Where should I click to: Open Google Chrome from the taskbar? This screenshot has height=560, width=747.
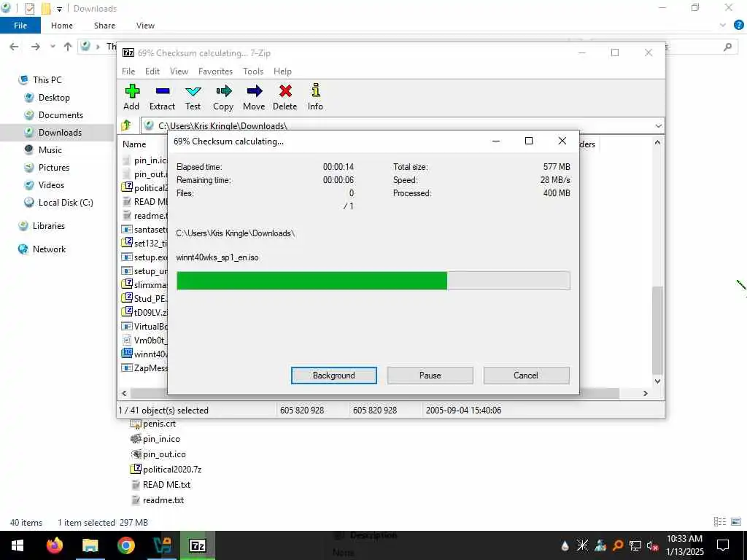point(125,545)
